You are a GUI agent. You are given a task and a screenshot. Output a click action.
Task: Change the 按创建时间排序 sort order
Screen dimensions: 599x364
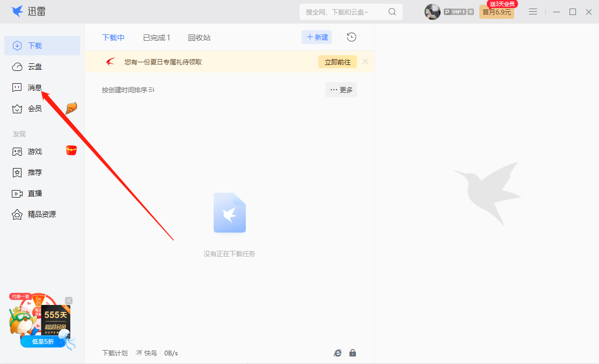[128, 90]
